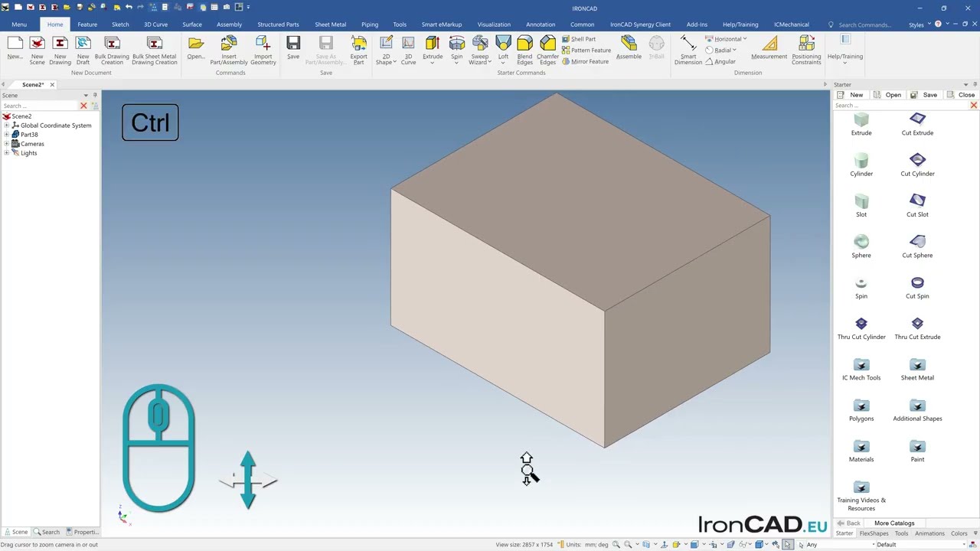This screenshot has height=551, width=980.
Task: Open the Sweep Wizard tool
Action: pyautogui.click(x=480, y=49)
